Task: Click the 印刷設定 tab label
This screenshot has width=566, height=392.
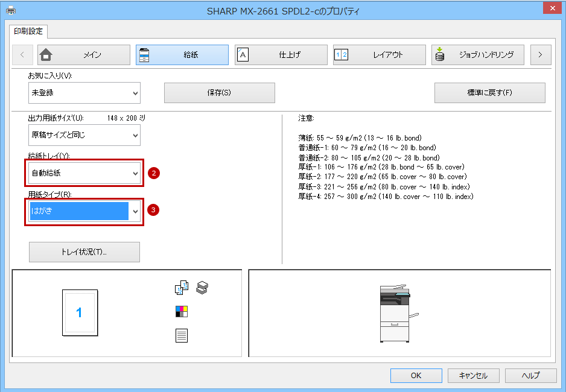Action: (28, 31)
